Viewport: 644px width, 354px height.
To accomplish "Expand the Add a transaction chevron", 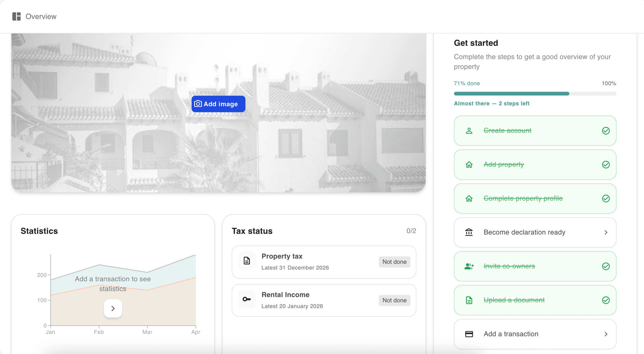I will [x=606, y=334].
